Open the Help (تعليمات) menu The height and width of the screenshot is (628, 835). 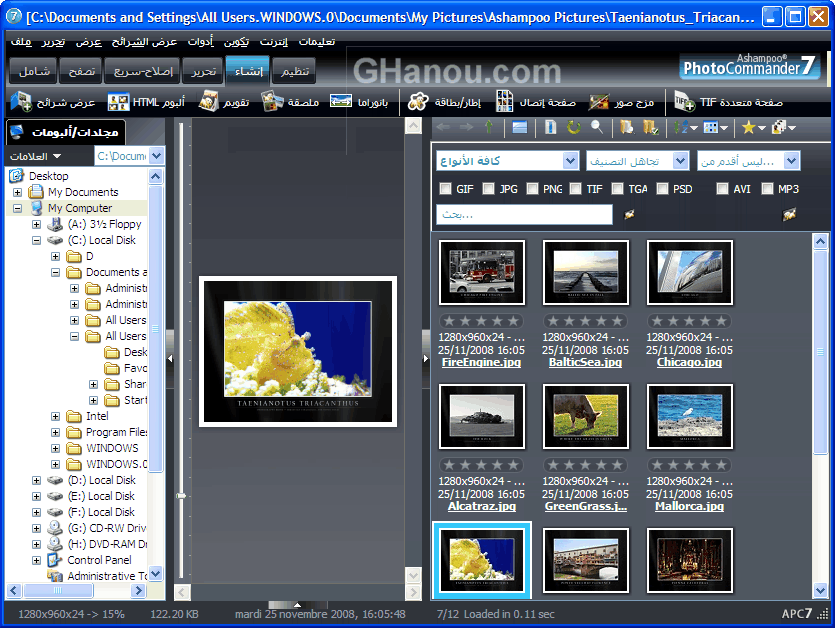click(x=317, y=42)
